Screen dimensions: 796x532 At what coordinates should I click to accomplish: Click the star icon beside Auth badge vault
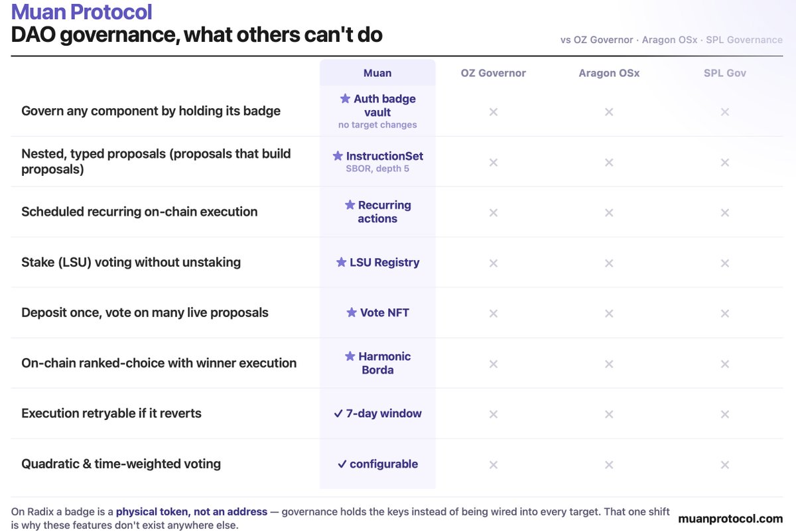tap(345, 99)
